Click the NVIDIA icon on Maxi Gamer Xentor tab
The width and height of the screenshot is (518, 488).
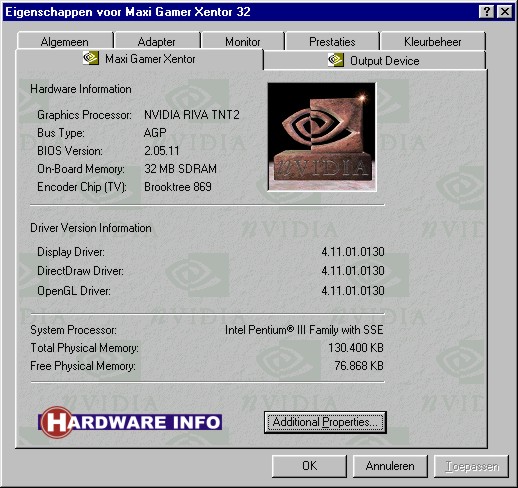91,58
